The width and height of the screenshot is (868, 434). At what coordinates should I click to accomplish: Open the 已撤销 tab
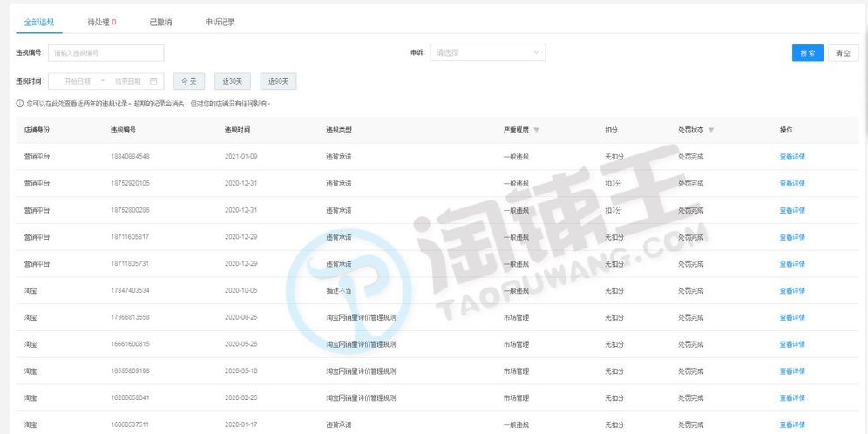click(x=160, y=22)
